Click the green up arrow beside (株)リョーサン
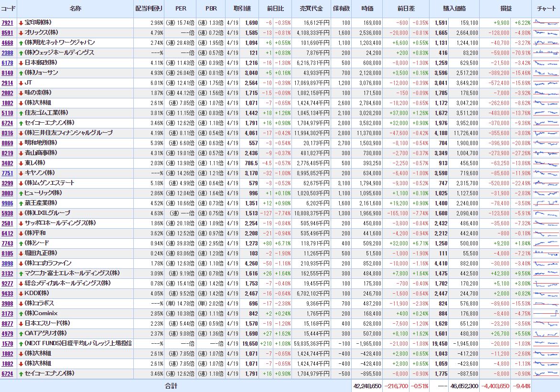The height and width of the screenshot is (392, 560). (21, 73)
